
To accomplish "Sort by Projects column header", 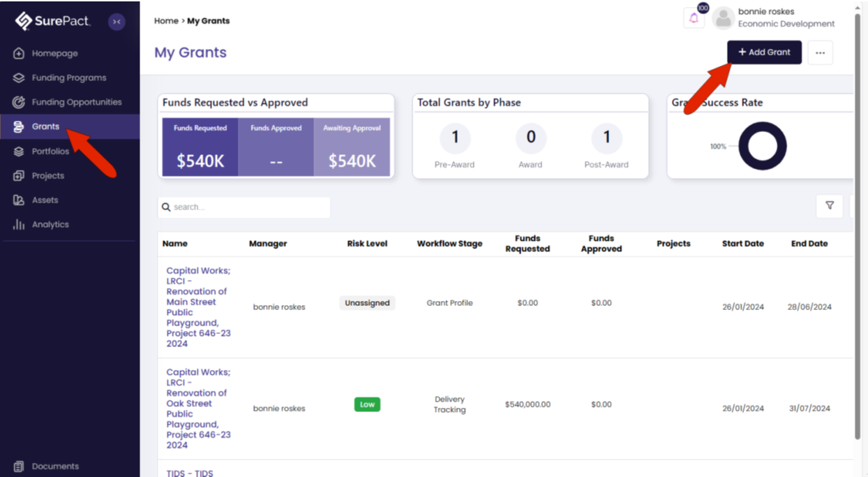I will (x=673, y=244).
